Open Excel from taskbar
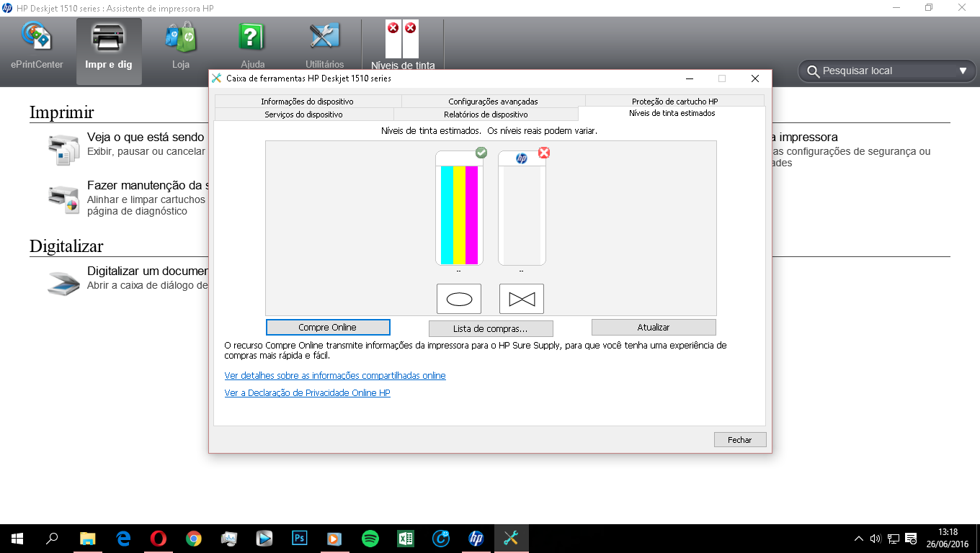This screenshot has width=980, height=553. click(x=405, y=538)
